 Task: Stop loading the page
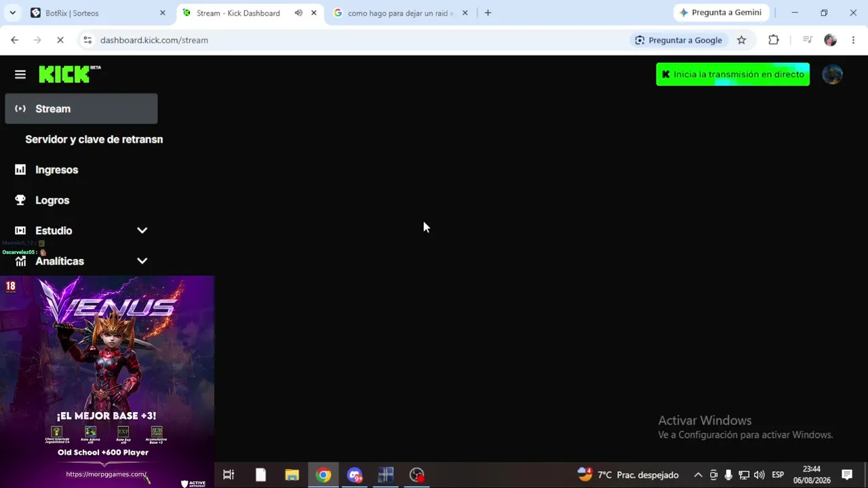pyautogui.click(x=60, y=40)
